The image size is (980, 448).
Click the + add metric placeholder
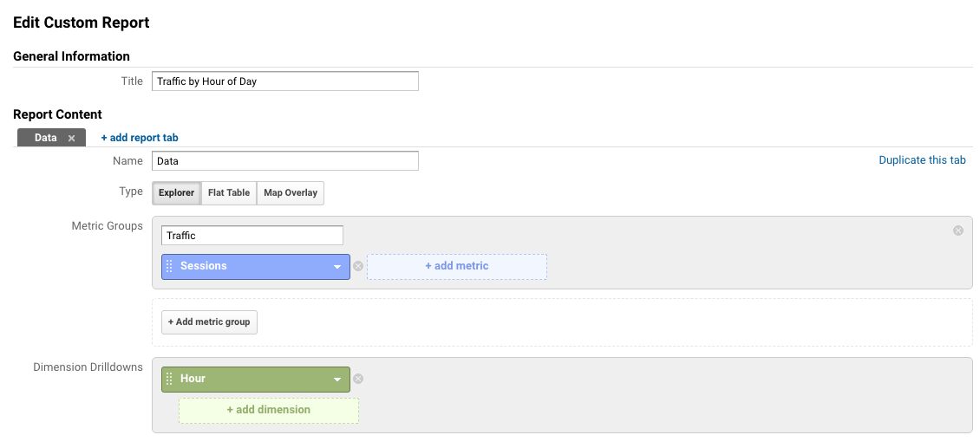tap(457, 266)
